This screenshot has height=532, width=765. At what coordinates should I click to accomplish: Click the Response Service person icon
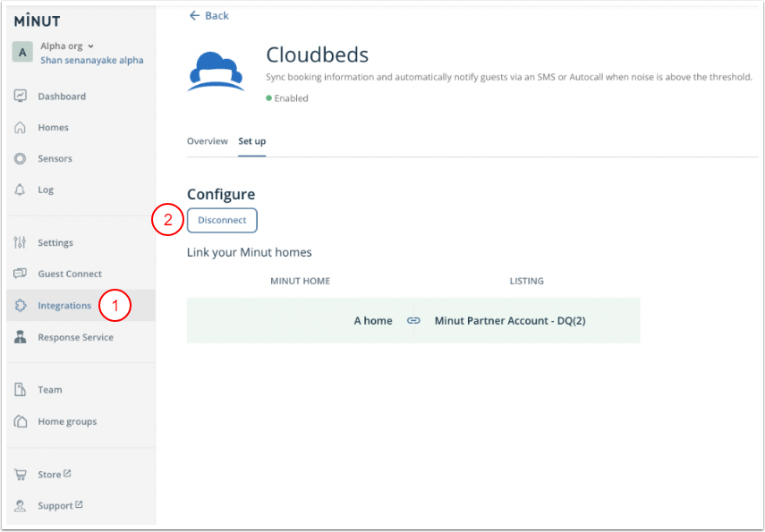pyautogui.click(x=21, y=338)
